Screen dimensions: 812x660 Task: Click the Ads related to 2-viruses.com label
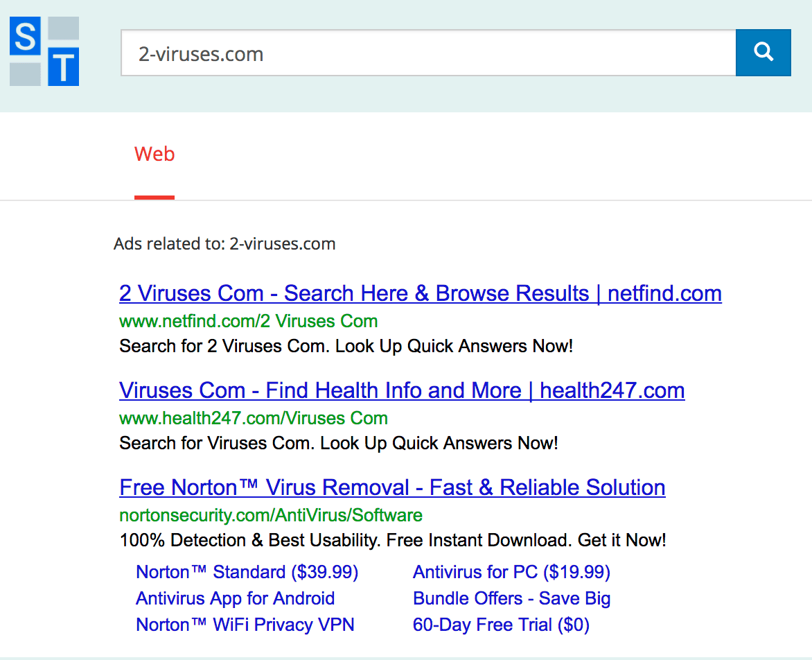click(x=224, y=243)
